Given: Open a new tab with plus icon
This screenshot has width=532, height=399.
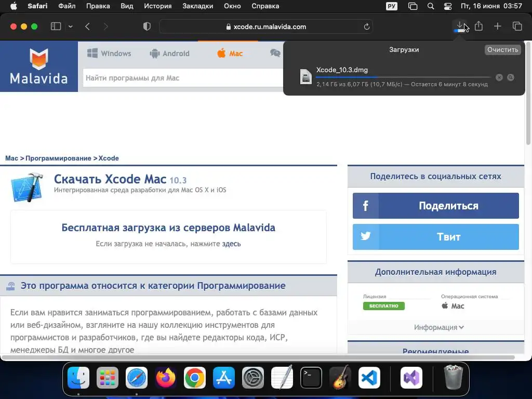Looking at the screenshot, I should tap(497, 26).
